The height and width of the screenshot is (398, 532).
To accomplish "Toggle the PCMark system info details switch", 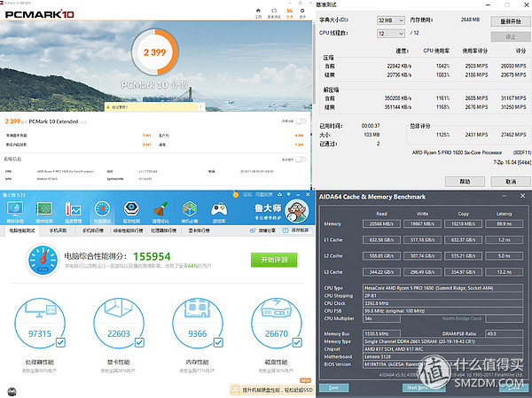I will pos(301,160).
